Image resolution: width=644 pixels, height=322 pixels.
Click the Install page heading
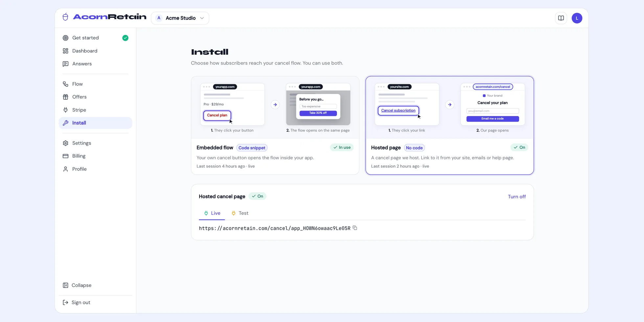[x=209, y=52]
